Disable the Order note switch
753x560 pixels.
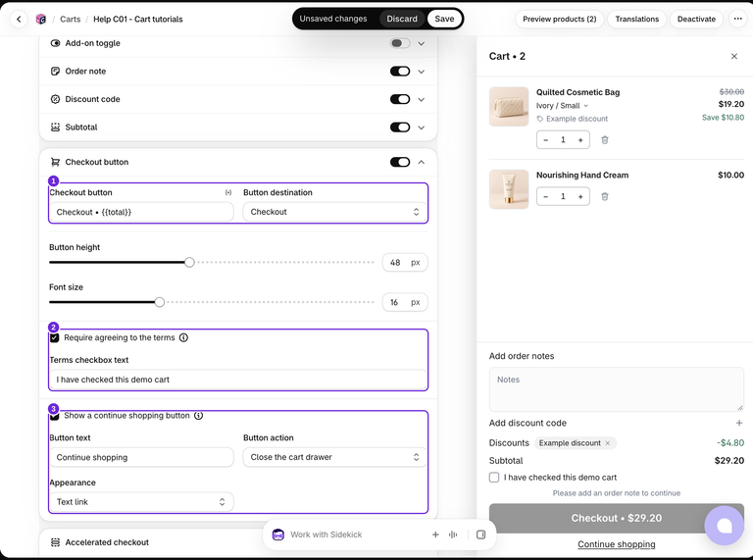[x=400, y=71]
